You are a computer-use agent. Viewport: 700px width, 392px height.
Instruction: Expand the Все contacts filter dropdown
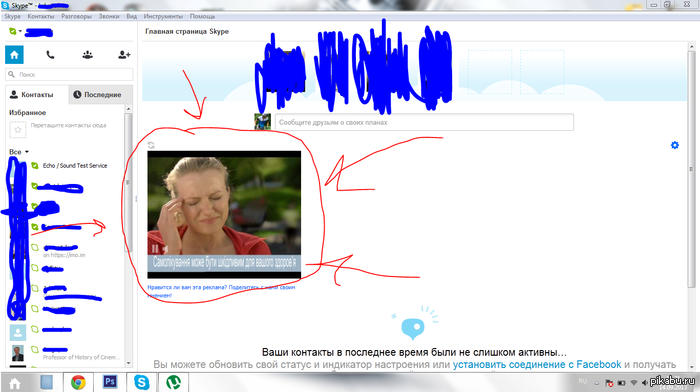[19, 152]
